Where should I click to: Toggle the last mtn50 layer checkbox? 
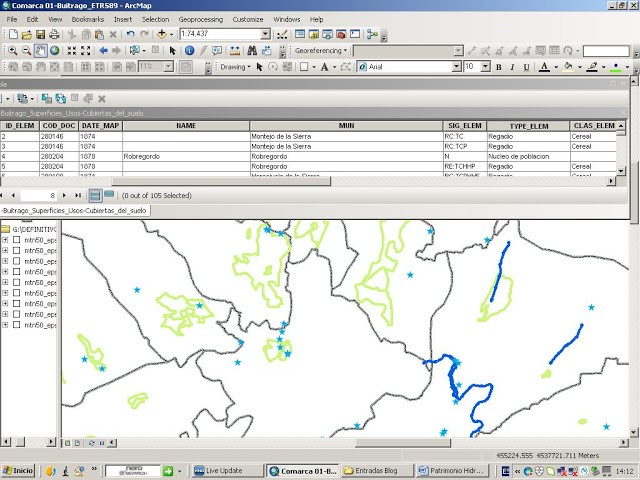point(16,325)
